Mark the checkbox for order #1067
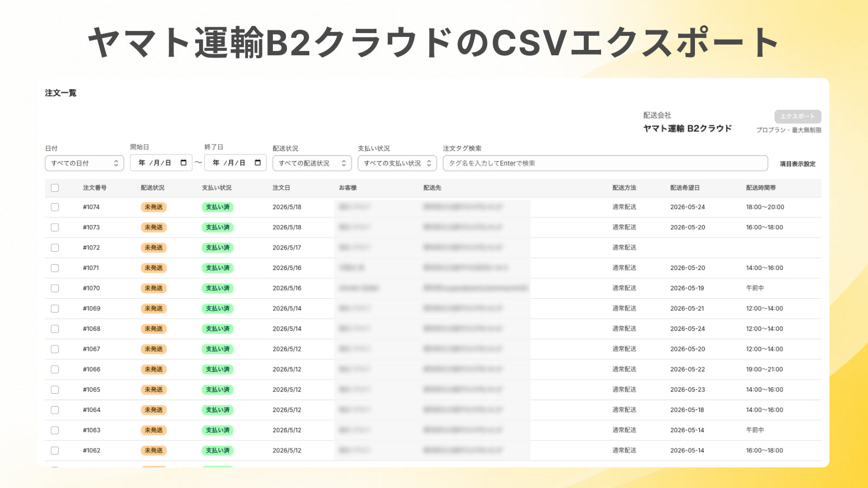This screenshot has width=868, height=488. [55, 349]
